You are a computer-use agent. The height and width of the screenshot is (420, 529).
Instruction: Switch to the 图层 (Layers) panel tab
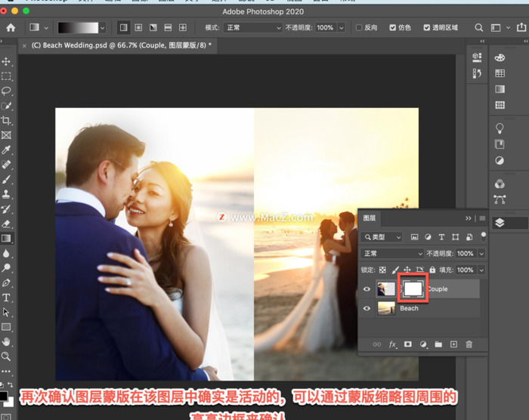coord(370,218)
